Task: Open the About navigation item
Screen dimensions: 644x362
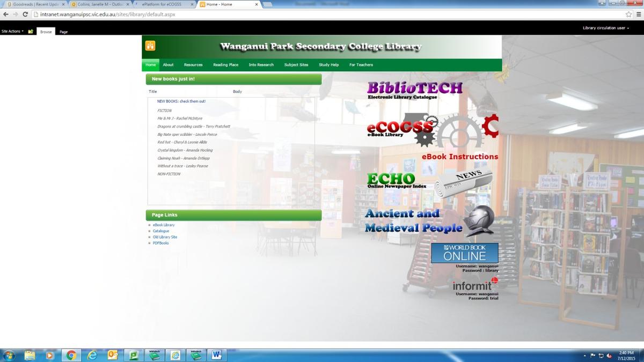Action: point(169,65)
